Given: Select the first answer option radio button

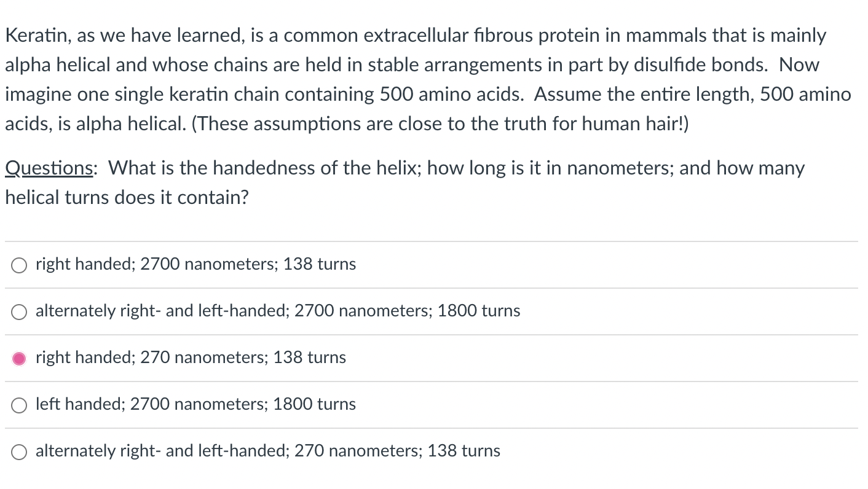Looking at the screenshot, I should (x=18, y=265).
